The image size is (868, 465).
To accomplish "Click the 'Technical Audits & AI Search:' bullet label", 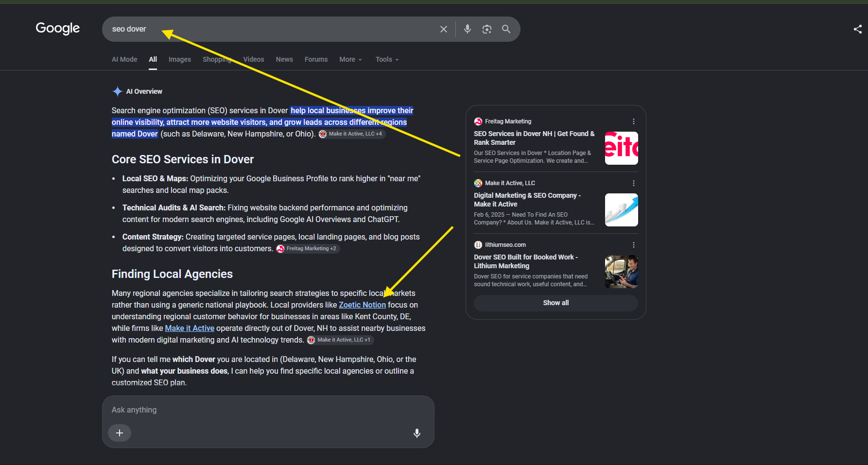I will pyautogui.click(x=174, y=208).
